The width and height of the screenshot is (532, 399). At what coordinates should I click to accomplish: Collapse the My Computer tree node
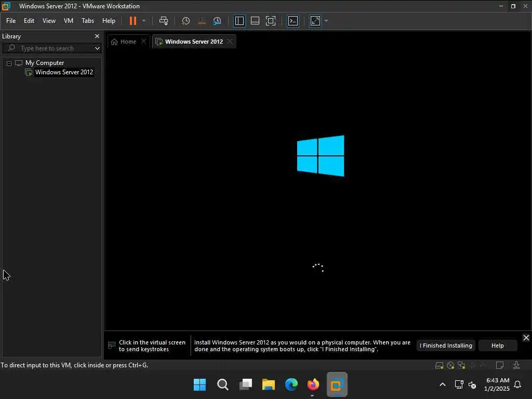[9, 63]
